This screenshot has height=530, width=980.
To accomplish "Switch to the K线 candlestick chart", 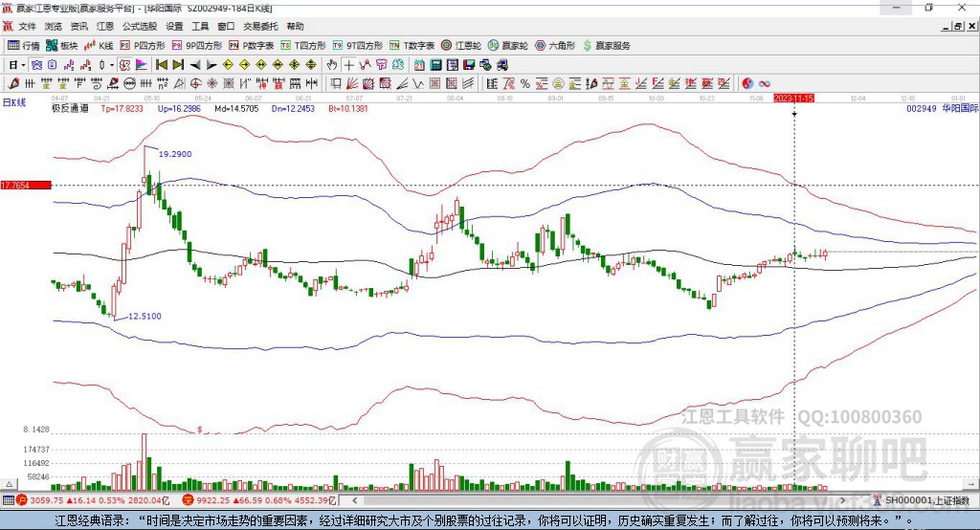I will coord(99,46).
